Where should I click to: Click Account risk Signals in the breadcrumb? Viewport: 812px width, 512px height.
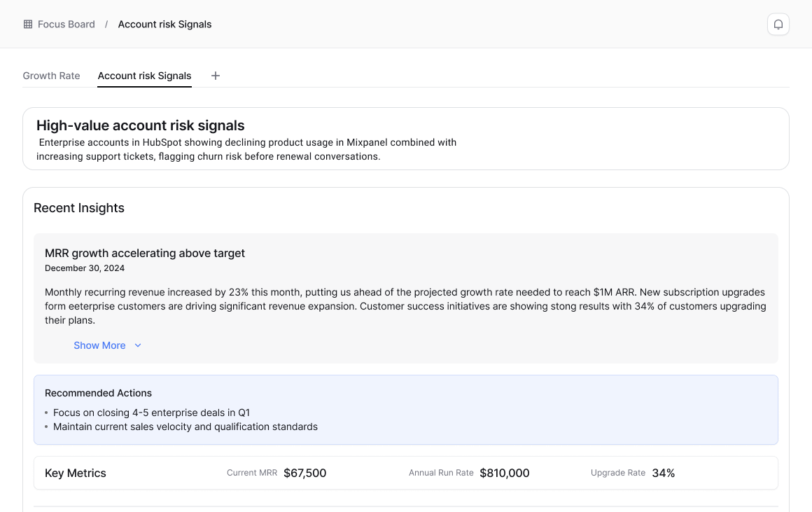pyautogui.click(x=164, y=24)
